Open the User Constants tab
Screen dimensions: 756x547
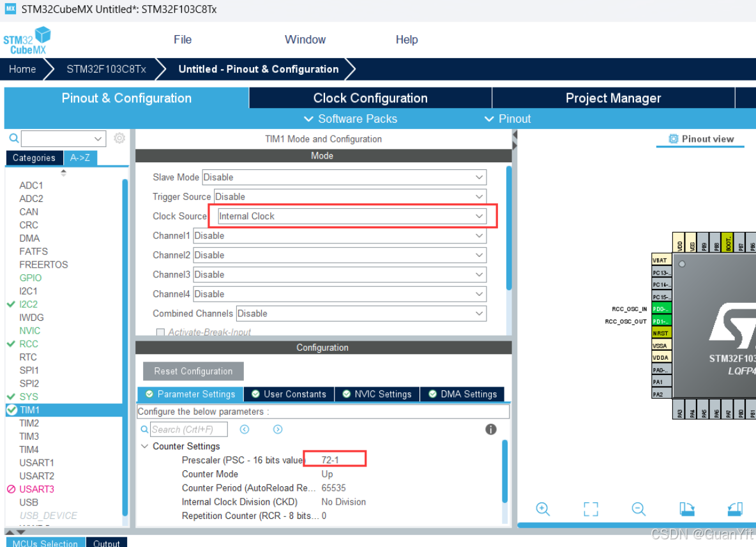[289, 394]
